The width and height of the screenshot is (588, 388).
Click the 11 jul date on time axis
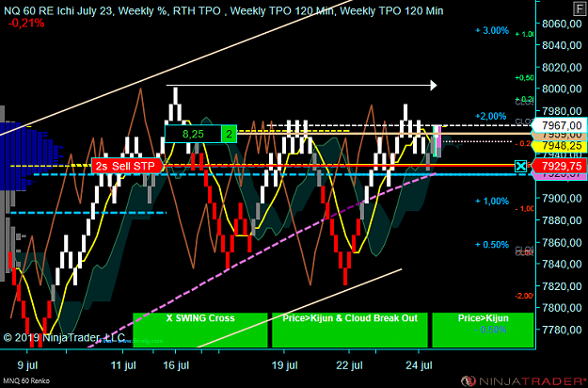point(123,365)
